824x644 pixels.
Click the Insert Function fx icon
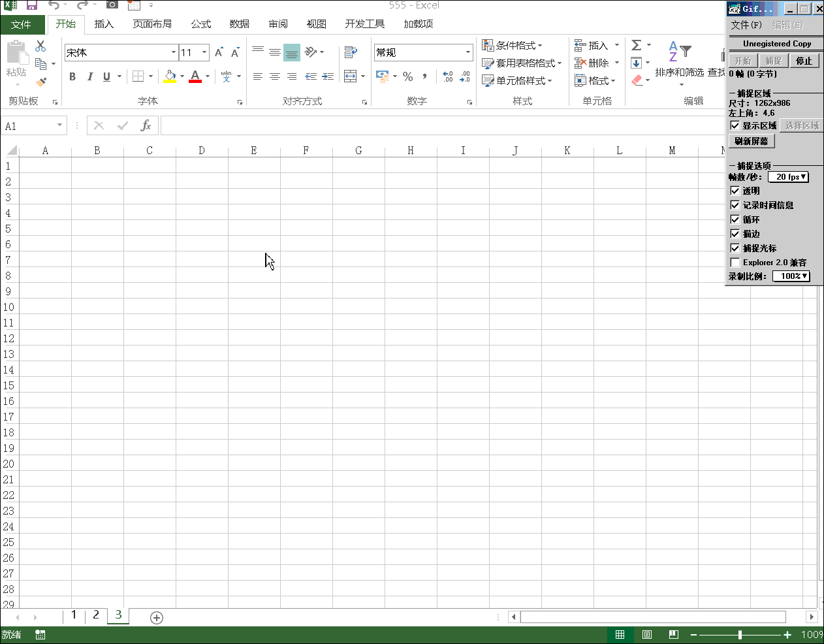(146, 125)
